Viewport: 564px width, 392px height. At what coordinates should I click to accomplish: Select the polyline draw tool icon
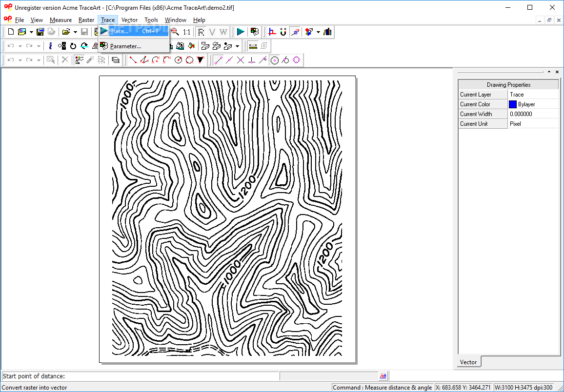(144, 60)
